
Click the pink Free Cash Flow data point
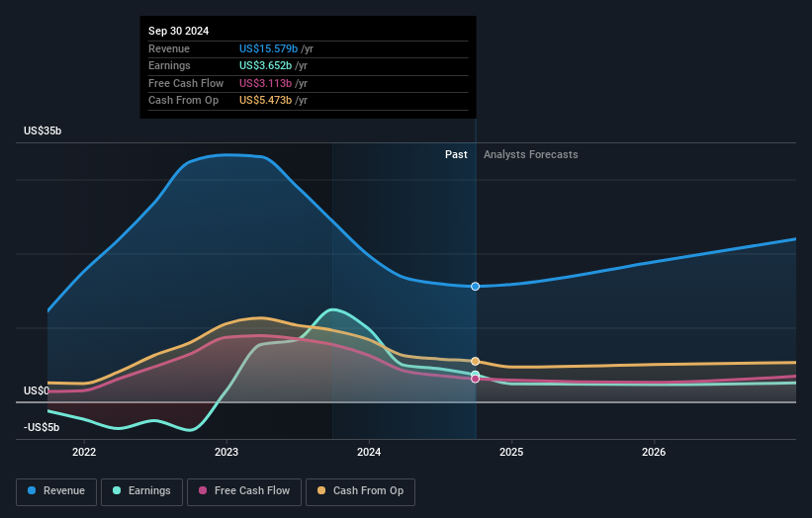(x=475, y=380)
